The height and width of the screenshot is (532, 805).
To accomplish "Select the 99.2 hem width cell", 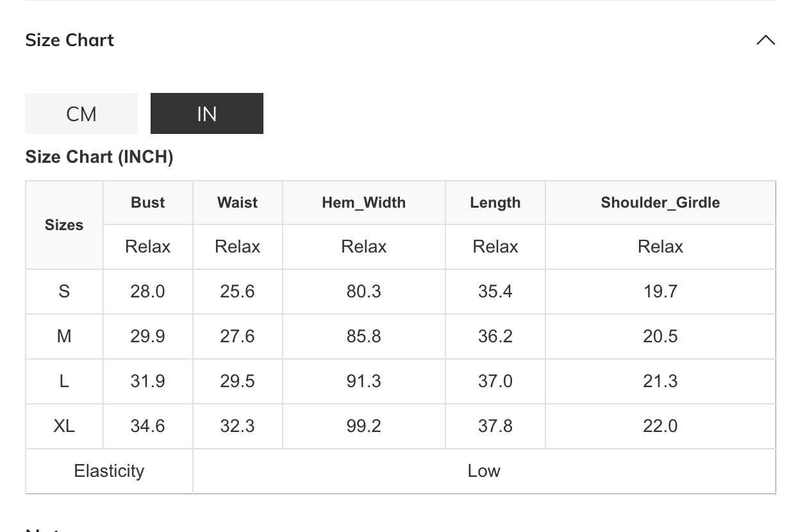I will click(x=363, y=426).
